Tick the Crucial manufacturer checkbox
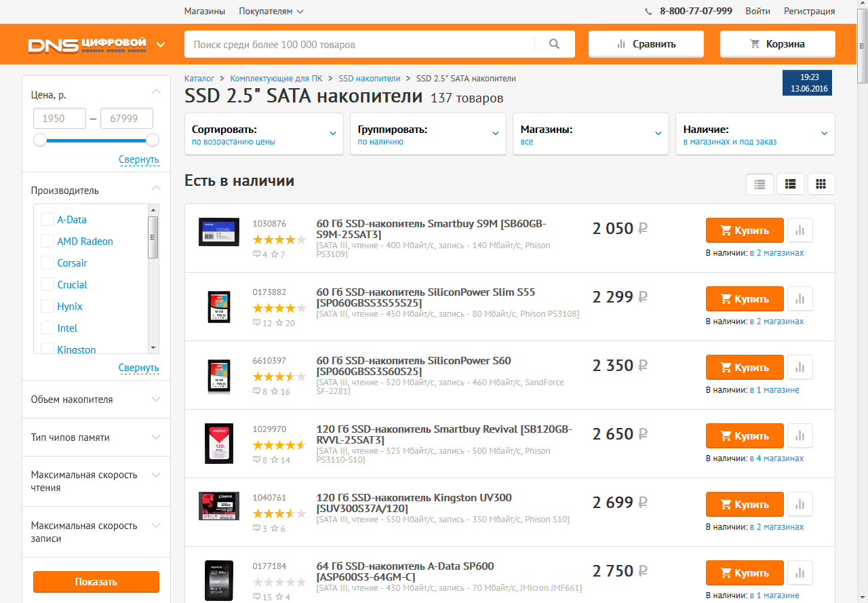Image resolution: width=868 pixels, height=603 pixels. 47,284
